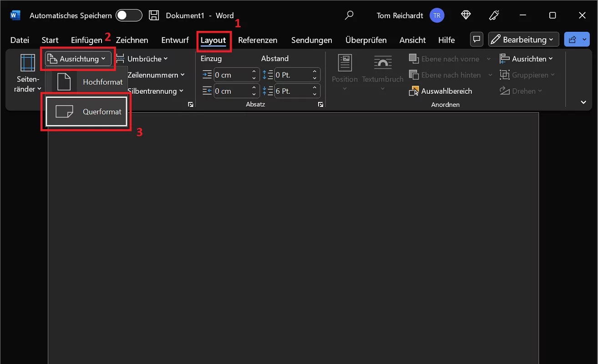Open the Absatz paragraph dialog launcher
The image size is (598, 364).
(321, 105)
